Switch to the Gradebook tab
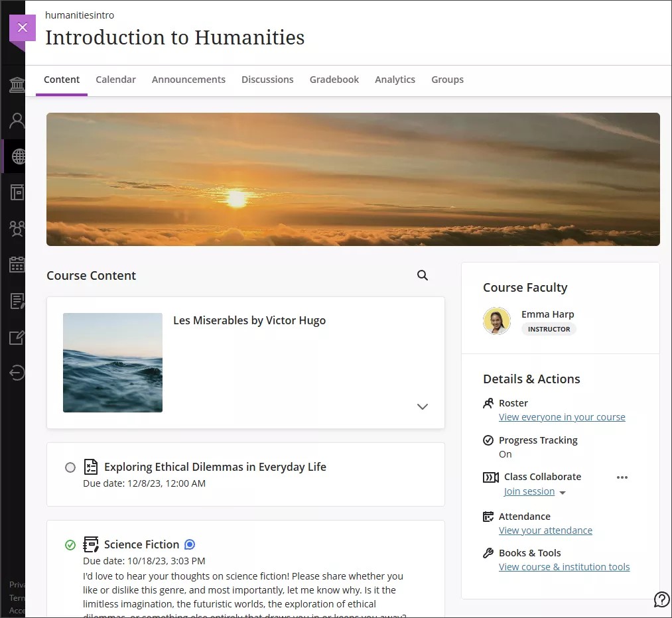The width and height of the screenshot is (672, 618). click(334, 79)
